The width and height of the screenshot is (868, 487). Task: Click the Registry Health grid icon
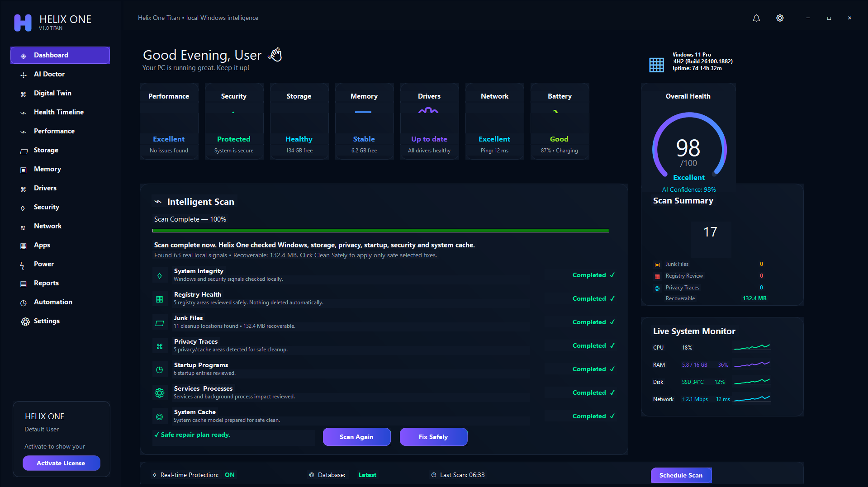[x=160, y=299]
